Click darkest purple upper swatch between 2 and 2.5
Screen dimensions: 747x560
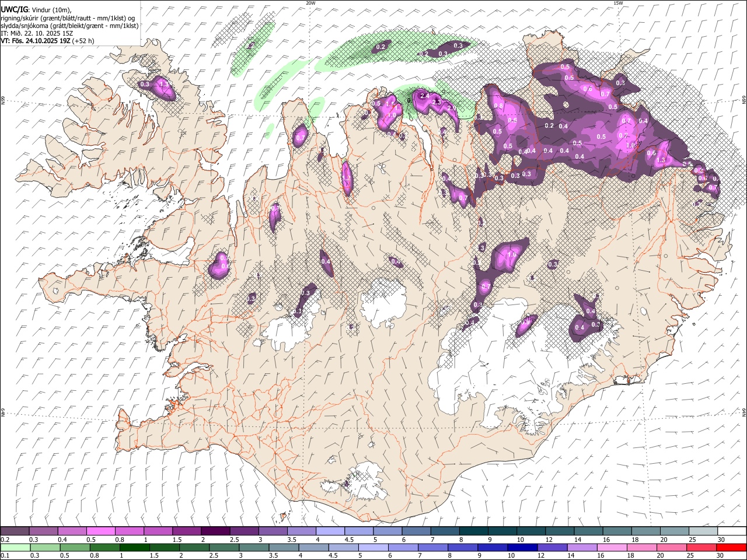pos(215,531)
